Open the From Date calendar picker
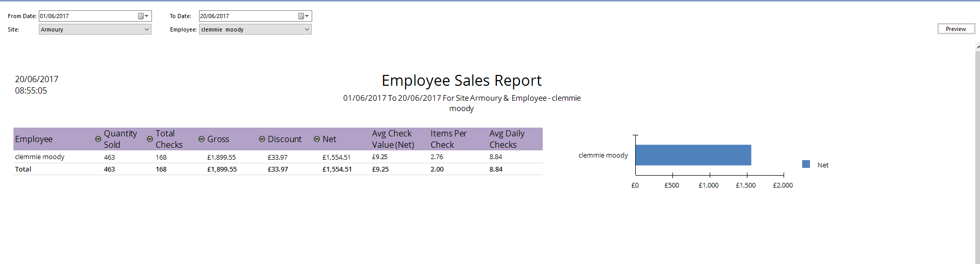980x264 pixels. tap(143, 16)
